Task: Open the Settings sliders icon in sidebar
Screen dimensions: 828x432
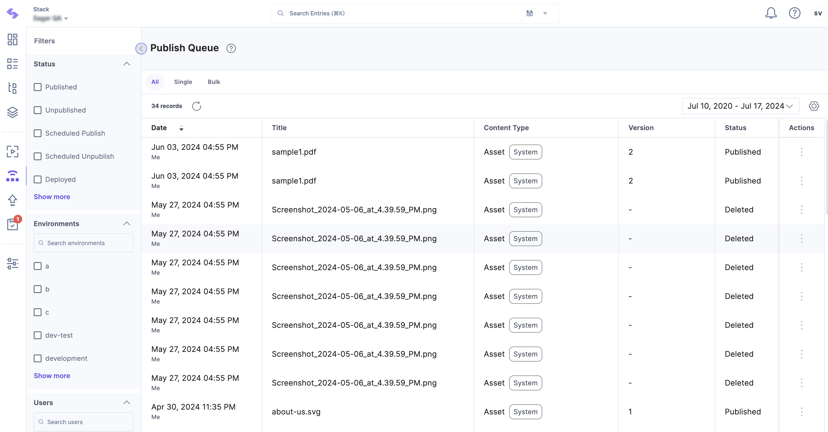Action: (x=12, y=264)
